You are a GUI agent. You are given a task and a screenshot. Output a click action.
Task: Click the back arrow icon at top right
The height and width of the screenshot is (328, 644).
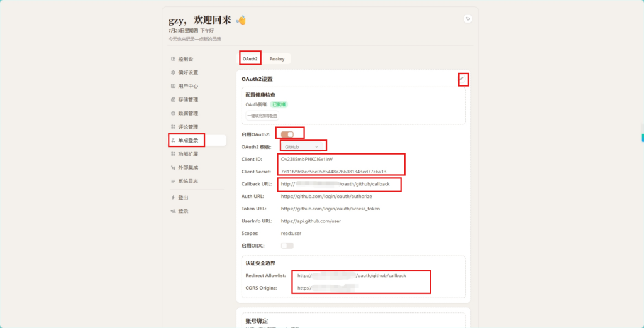pos(468,19)
